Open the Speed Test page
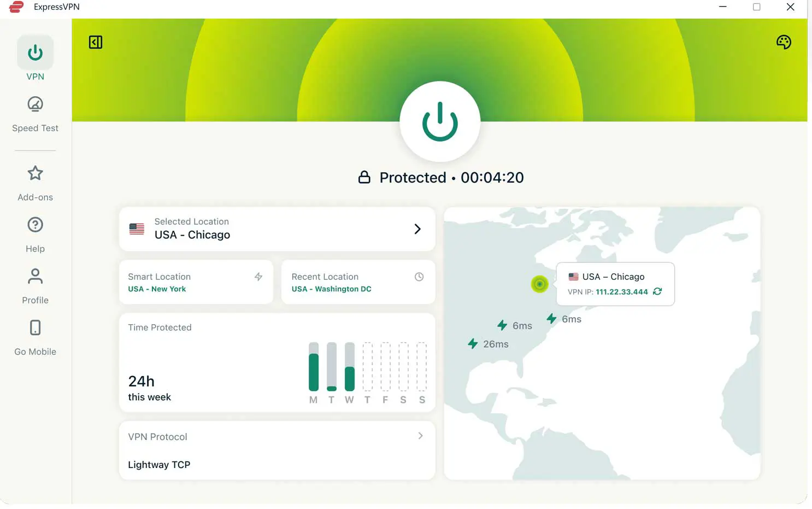 click(x=35, y=114)
